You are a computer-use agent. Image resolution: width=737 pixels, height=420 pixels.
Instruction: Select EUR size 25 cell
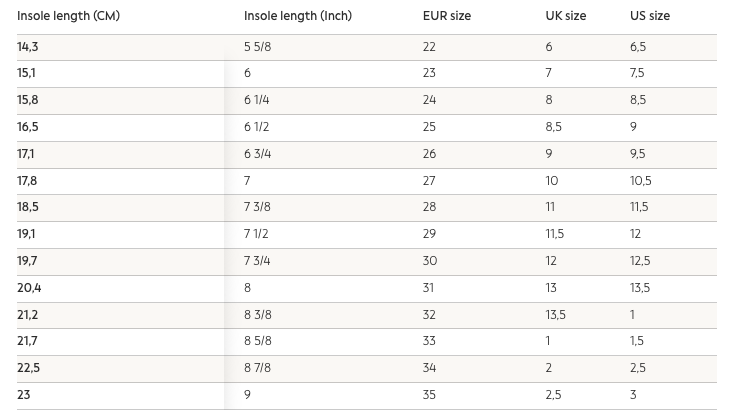(430, 127)
